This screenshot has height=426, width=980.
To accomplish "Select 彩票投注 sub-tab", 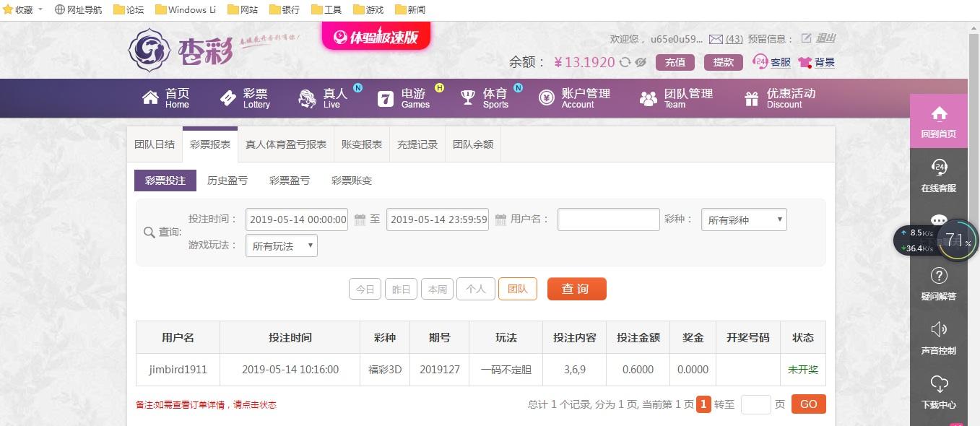I will tap(165, 181).
